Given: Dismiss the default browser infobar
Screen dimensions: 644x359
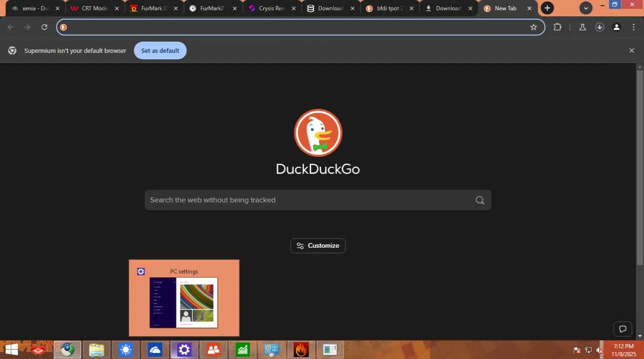Looking at the screenshot, I should pyautogui.click(x=632, y=50).
